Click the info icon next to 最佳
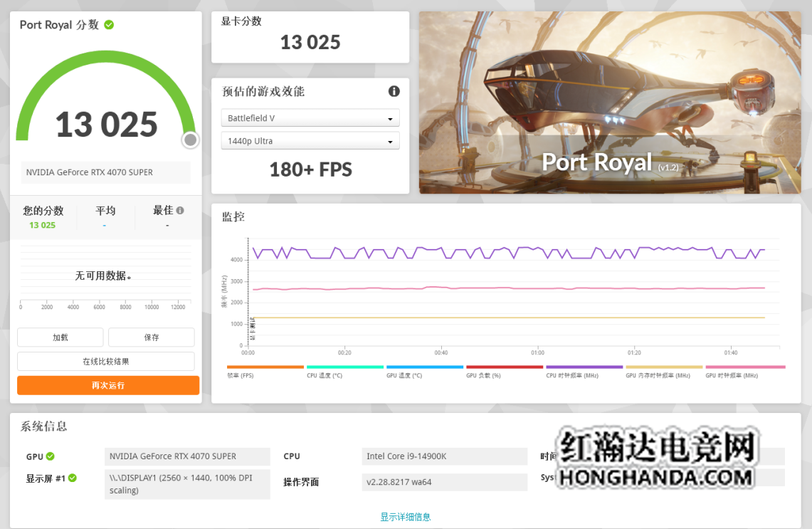812x529 pixels. pos(180,211)
